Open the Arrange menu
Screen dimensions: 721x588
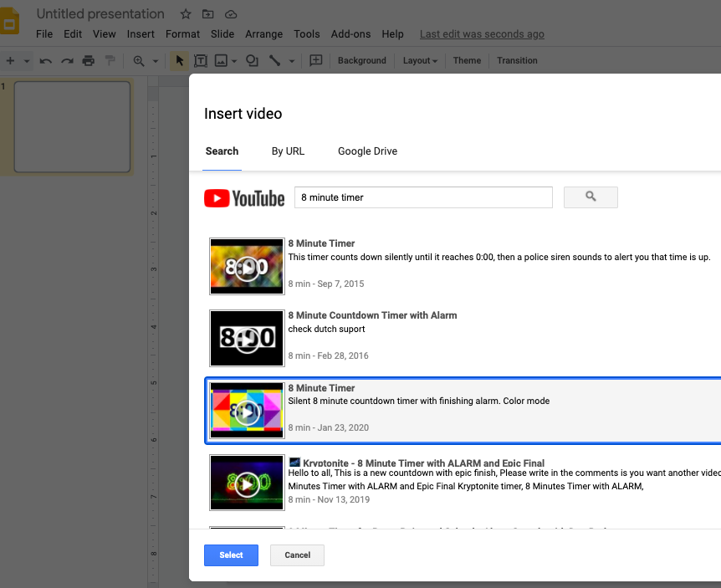point(264,34)
